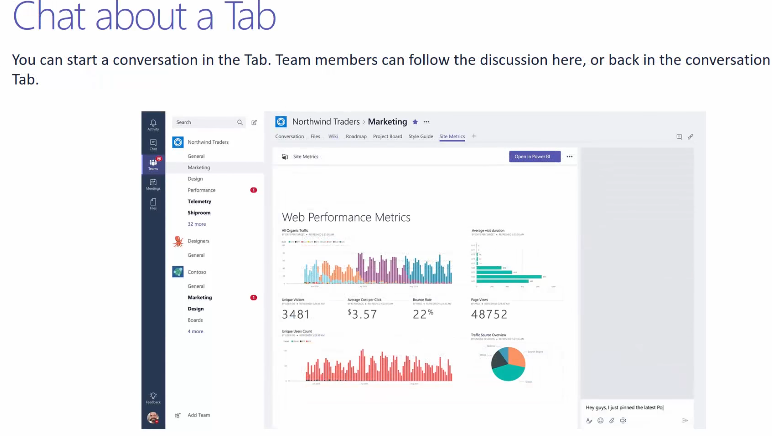
Task: Open the Chat icon in left rail
Action: 153,144
